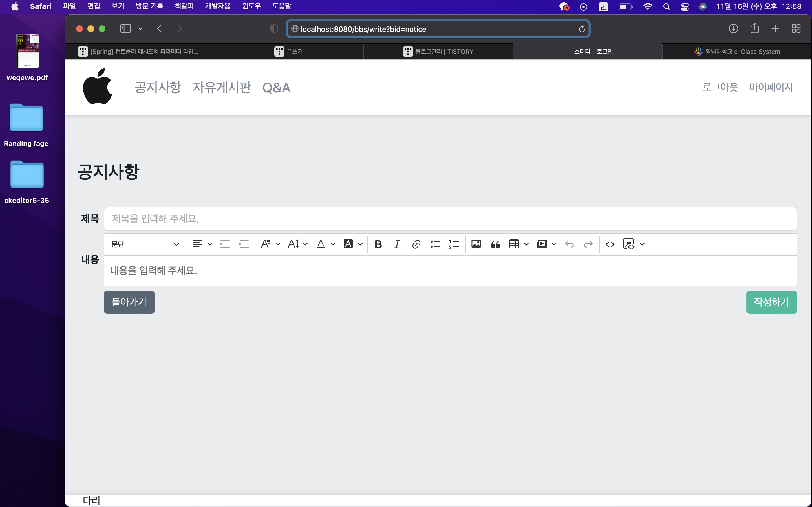Insert a block quote
The image size is (812, 507).
[495, 244]
